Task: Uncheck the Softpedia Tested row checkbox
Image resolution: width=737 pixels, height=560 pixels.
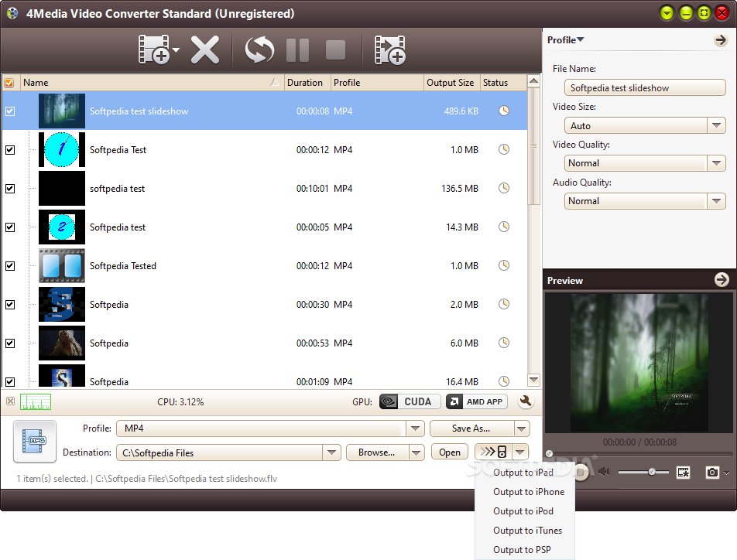Action: (x=10, y=266)
